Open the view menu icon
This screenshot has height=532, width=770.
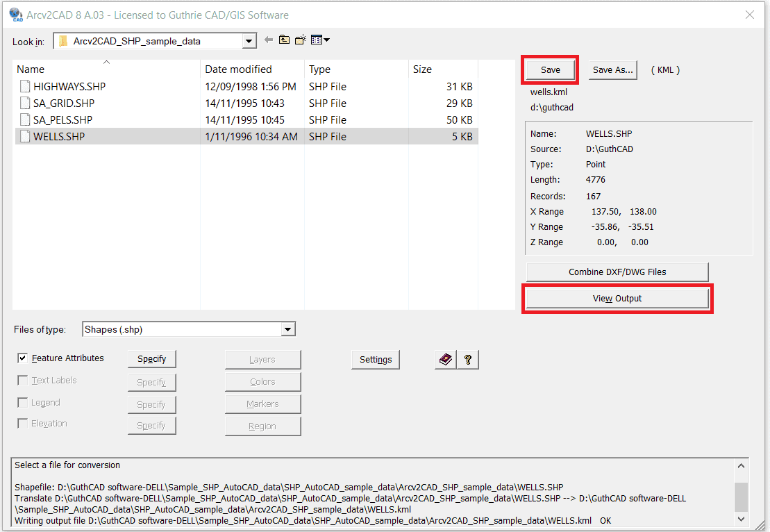pos(320,40)
